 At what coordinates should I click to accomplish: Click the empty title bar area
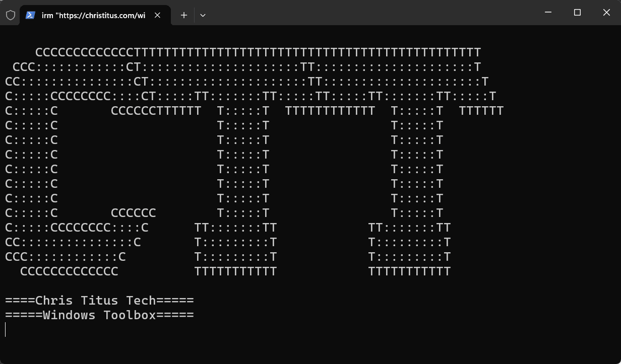click(x=373, y=13)
